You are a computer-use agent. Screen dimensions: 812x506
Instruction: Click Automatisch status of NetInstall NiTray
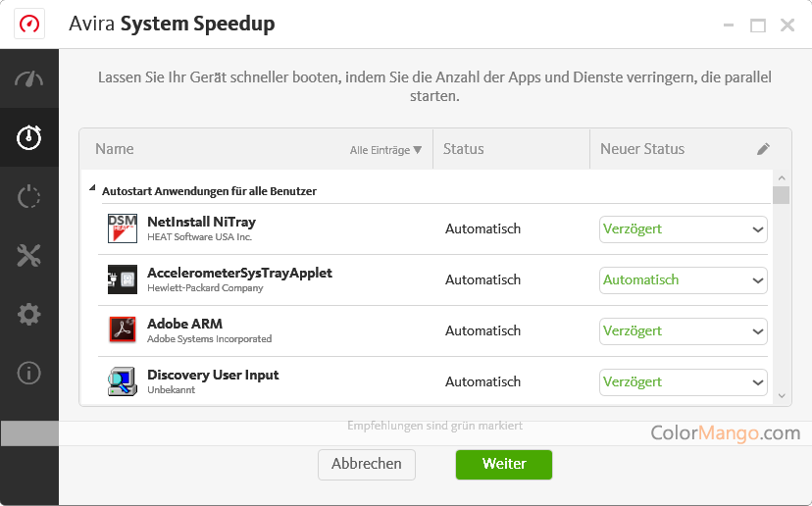pyautogui.click(x=482, y=228)
